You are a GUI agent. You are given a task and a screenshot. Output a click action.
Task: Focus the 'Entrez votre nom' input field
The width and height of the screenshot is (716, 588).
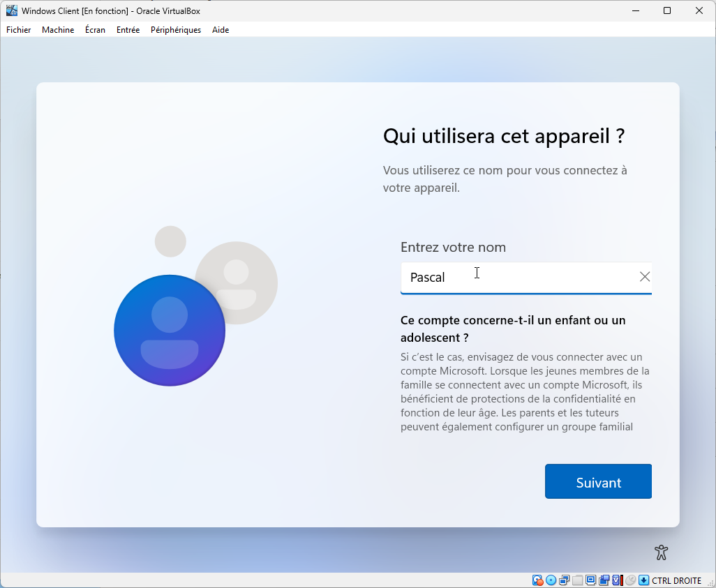coord(526,278)
